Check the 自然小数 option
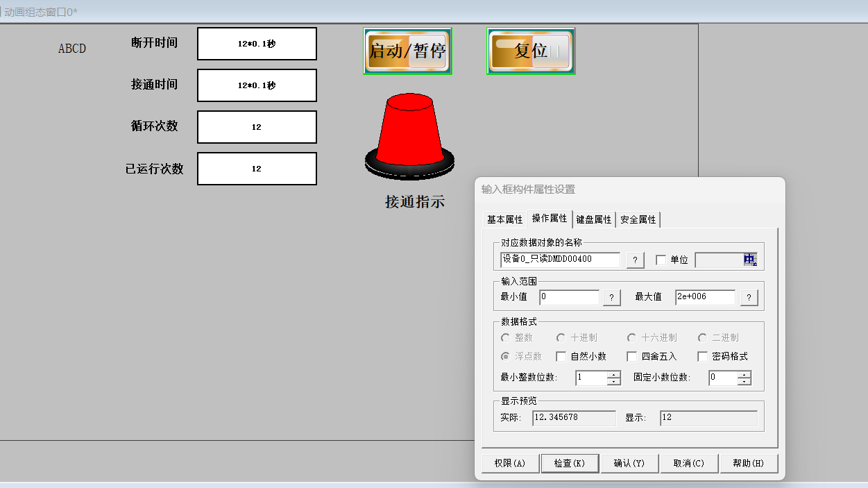Screen dimensions: 868x488 pos(561,357)
